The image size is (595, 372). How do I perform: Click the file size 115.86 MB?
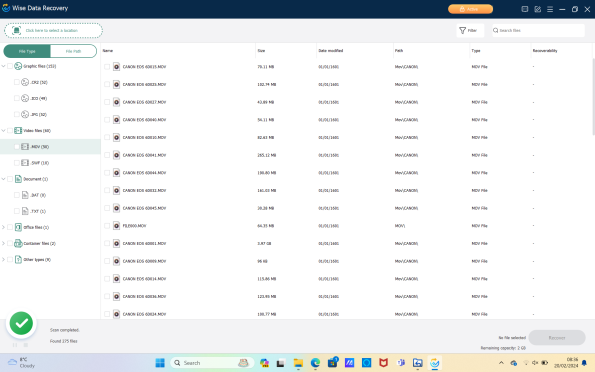[267, 279]
